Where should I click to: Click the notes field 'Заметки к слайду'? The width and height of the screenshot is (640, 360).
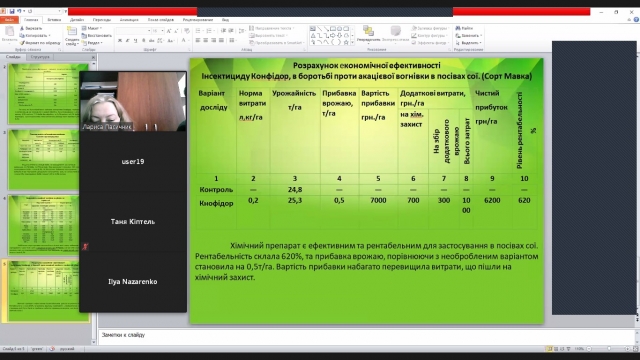tap(366, 336)
